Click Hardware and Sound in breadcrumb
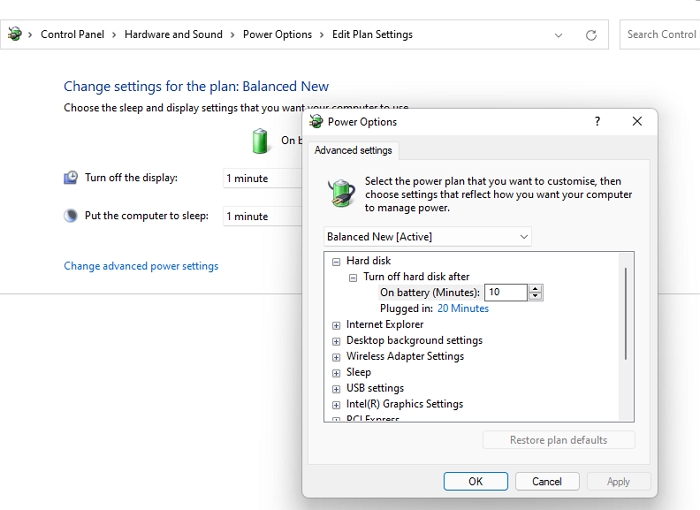 [173, 34]
